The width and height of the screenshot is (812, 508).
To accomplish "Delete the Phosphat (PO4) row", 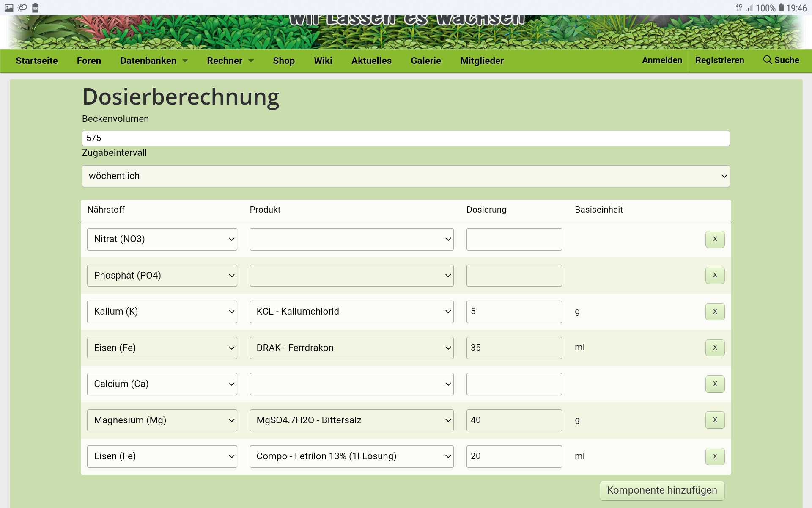I will pos(715,275).
